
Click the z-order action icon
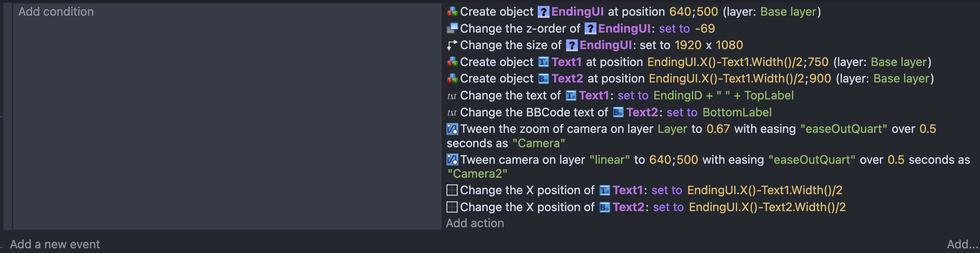[452, 28]
